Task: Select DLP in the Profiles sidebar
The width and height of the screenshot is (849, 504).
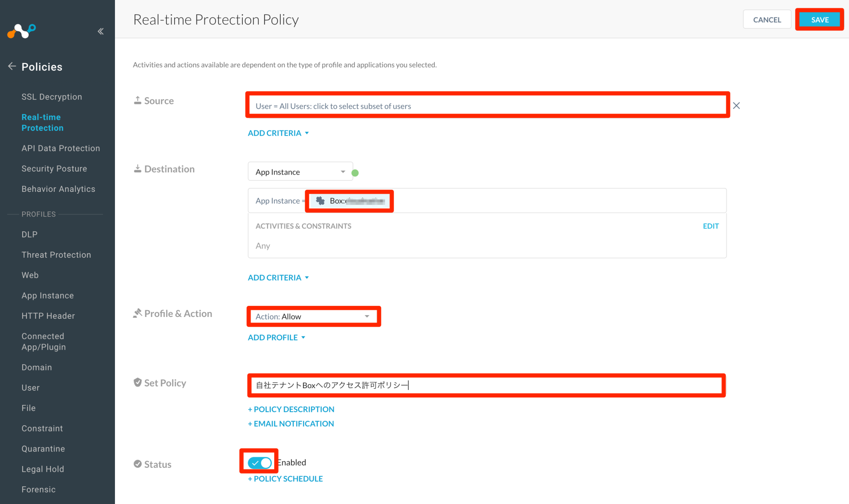Action: (x=29, y=234)
